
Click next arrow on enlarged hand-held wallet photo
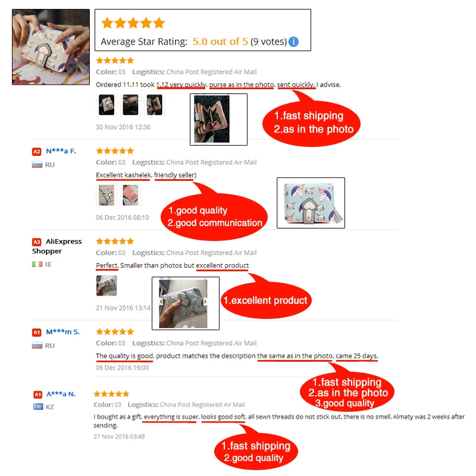205,302
